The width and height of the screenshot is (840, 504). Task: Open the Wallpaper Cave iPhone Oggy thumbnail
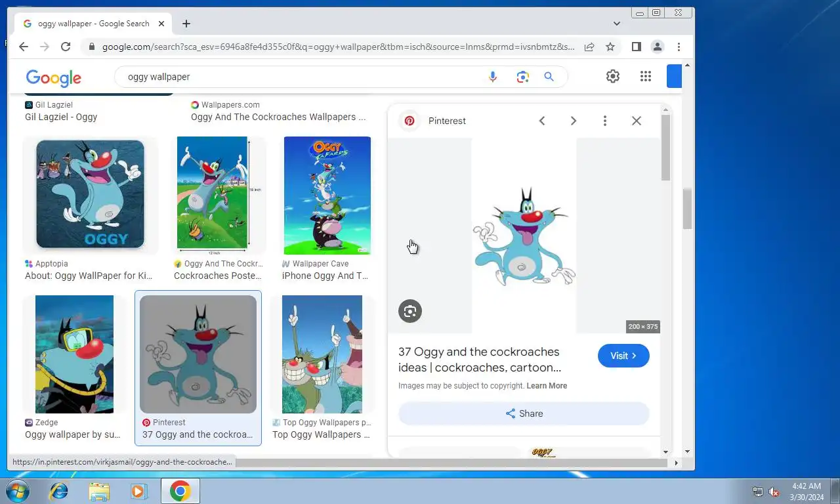pos(327,196)
